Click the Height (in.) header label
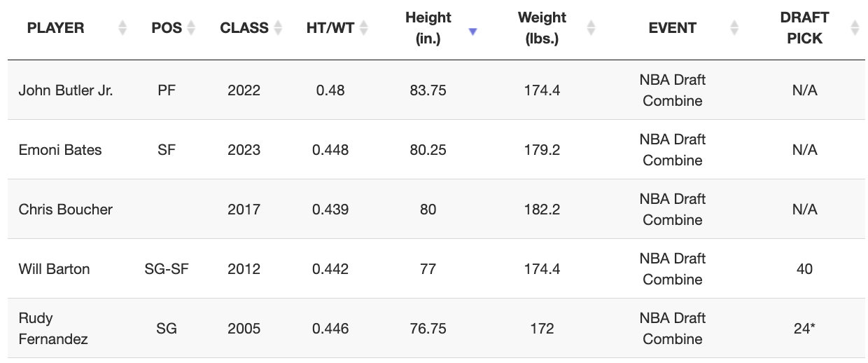This screenshot has width=868, height=363. (x=428, y=28)
